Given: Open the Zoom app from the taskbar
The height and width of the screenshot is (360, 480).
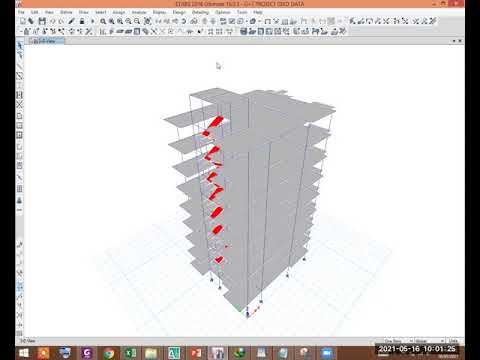Looking at the screenshot, I should point(326,353).
